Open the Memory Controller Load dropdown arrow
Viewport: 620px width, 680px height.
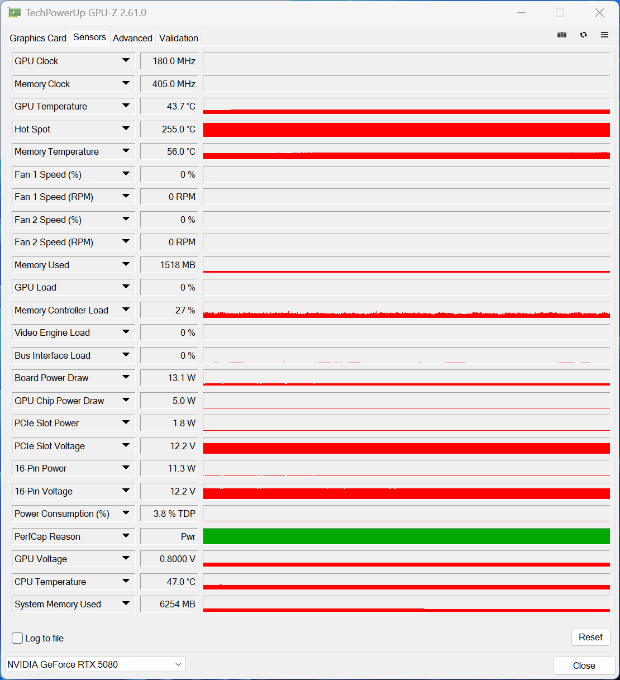point(126,310)
